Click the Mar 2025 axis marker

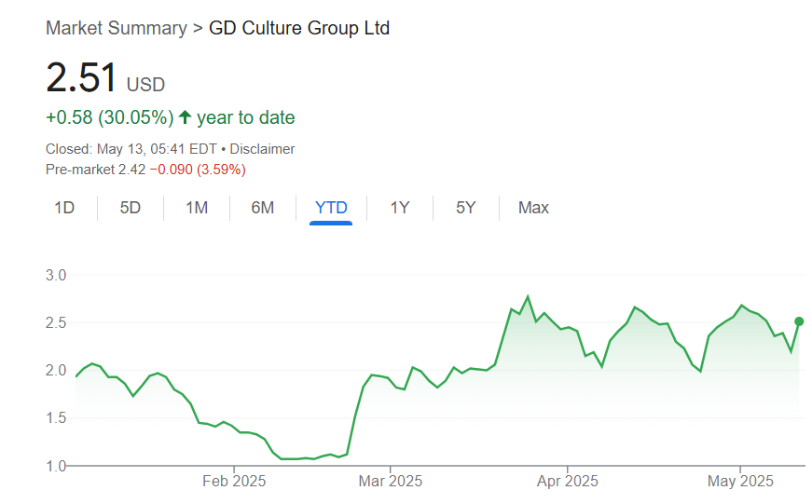[391, 481]
